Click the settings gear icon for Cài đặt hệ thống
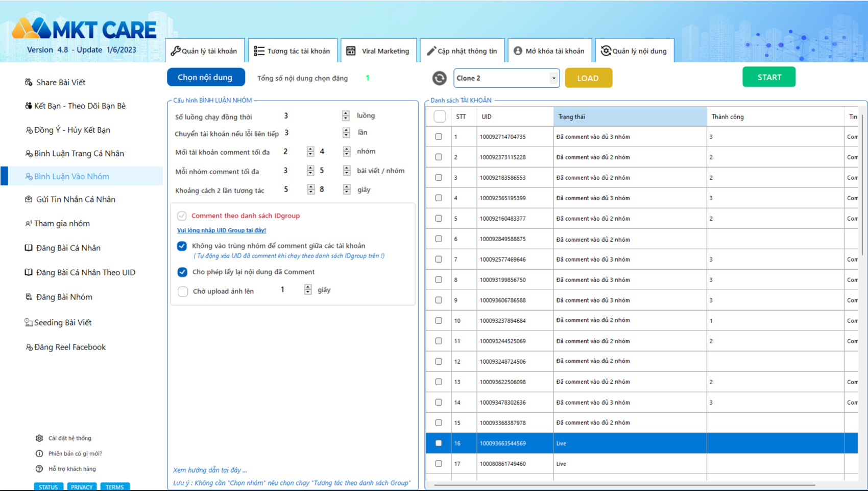Image resolution: width=868 pixels, height=491 pixels. coord(39,438)
